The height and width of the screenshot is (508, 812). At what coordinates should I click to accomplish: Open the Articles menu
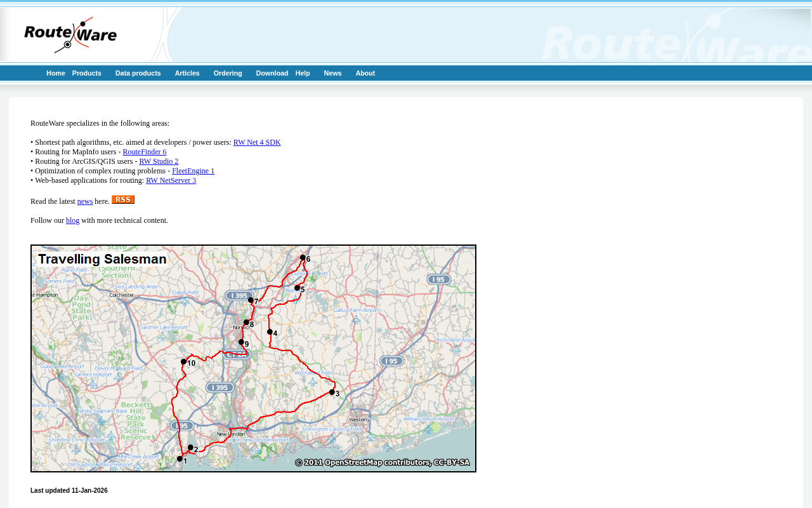187,73
